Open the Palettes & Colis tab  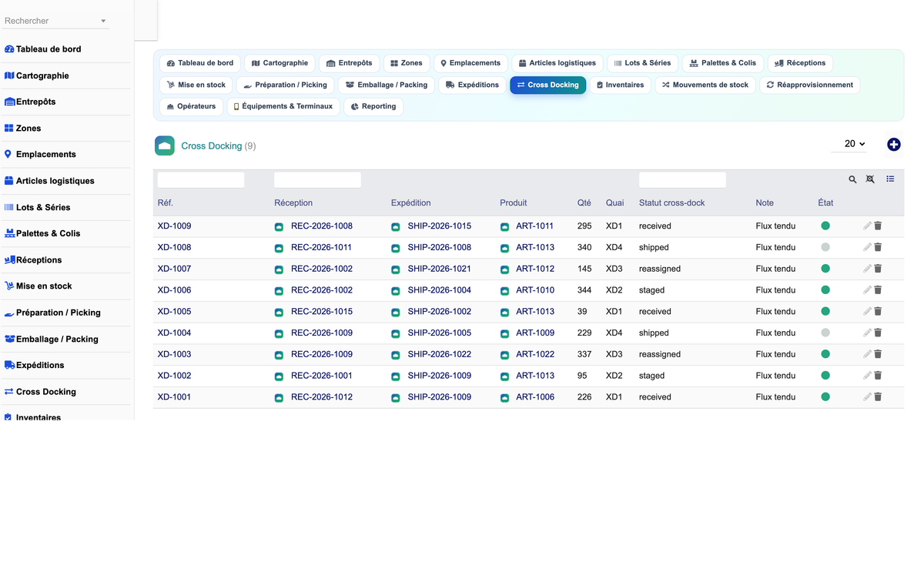[722, 63]
